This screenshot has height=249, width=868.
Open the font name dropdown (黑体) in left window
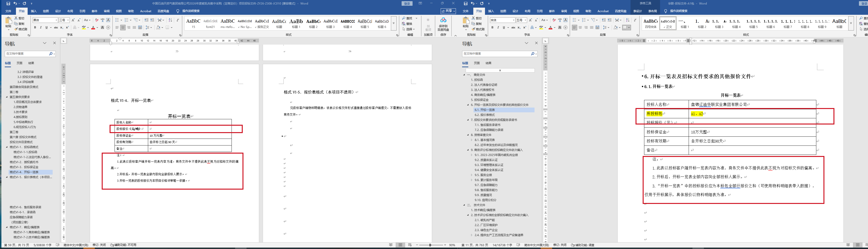pos(56,20)
